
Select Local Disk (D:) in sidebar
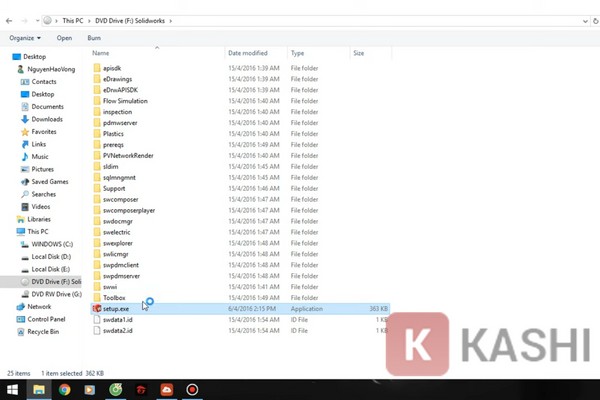(x=51, y=257)
